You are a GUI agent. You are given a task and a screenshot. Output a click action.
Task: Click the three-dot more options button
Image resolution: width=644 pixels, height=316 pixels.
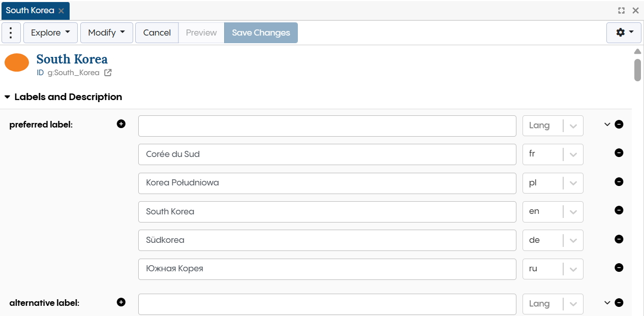click(x=11, y=33)
